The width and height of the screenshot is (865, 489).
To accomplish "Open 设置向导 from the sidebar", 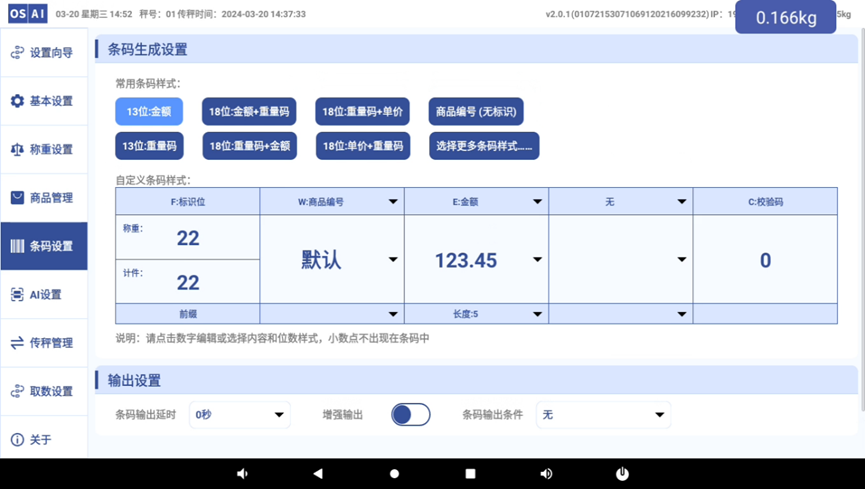I will coord(43,53).
